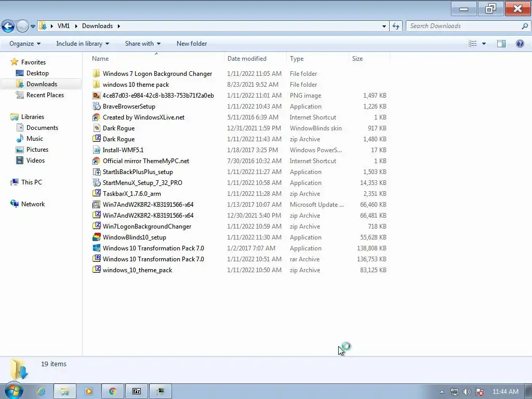
Task: Click the 138,808 KB size value
Action: click(x=371, y=248)
